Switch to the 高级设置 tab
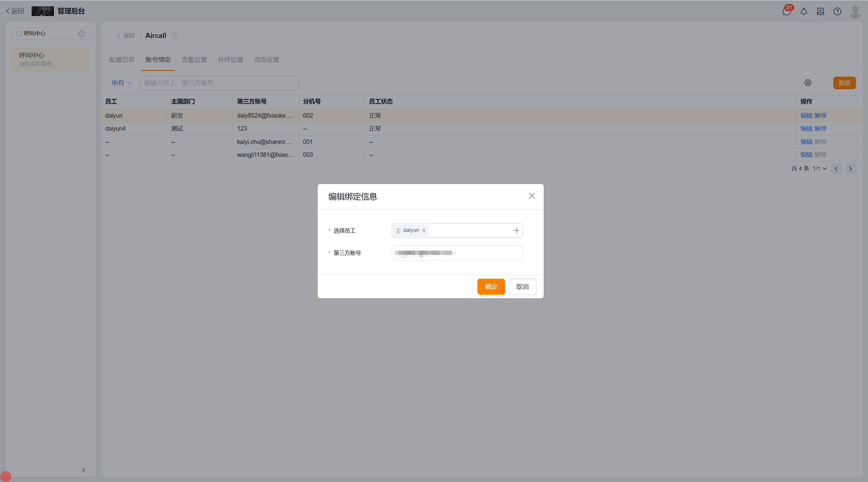 point(266,60)
